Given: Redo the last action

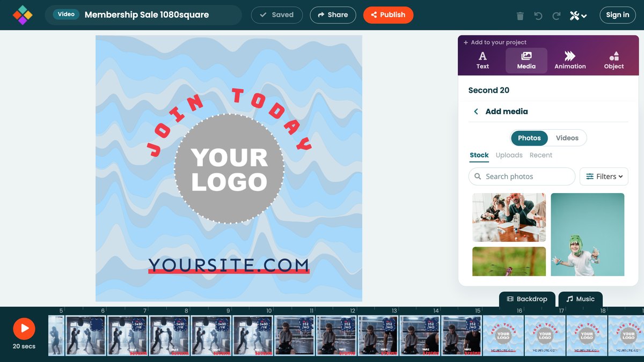Looking at the screenshot, I should click(x=557, y=16).
